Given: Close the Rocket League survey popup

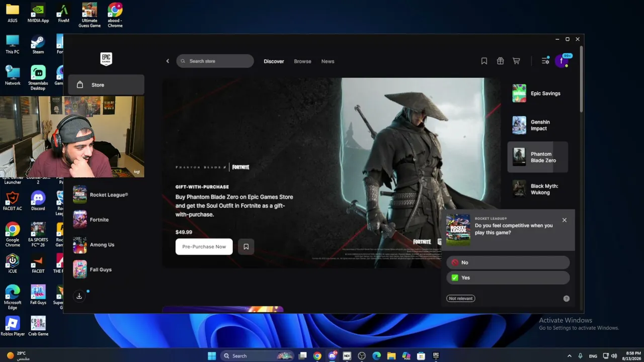Looking at the screenshot, I should 565,220.
